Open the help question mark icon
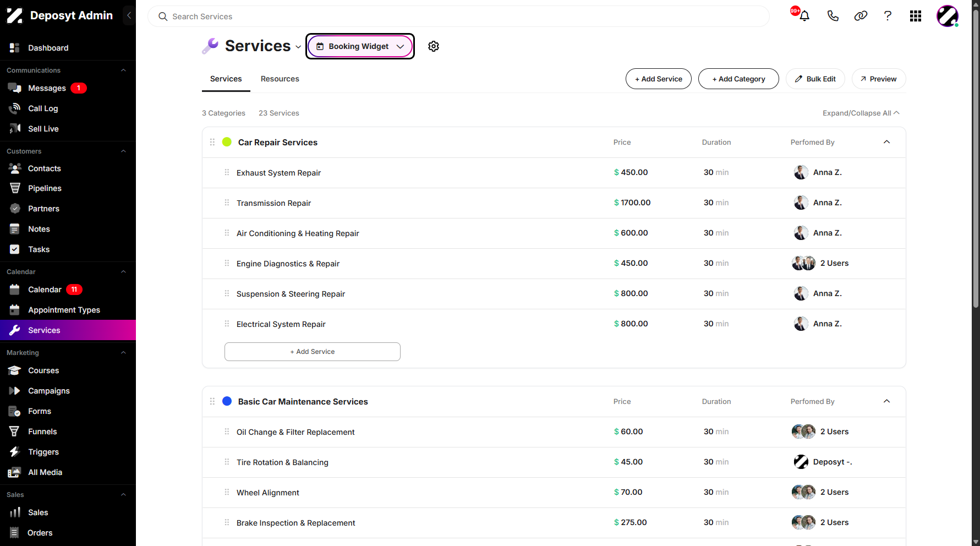The height and width of the screenshot is (546, 980). point(888,16)
